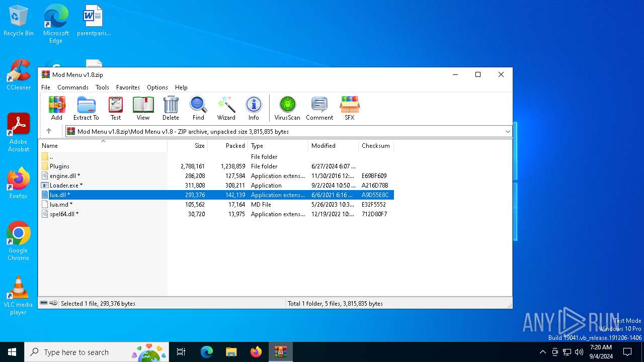Image resolution: width=644 pixels, height=362 pixels.
Task: Click the Add toolbar icon
Action: 57,108
